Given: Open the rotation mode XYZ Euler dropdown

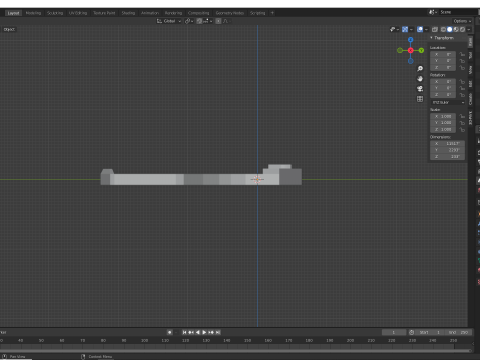Looking at the screenshot, I should [x=448, y=102].
